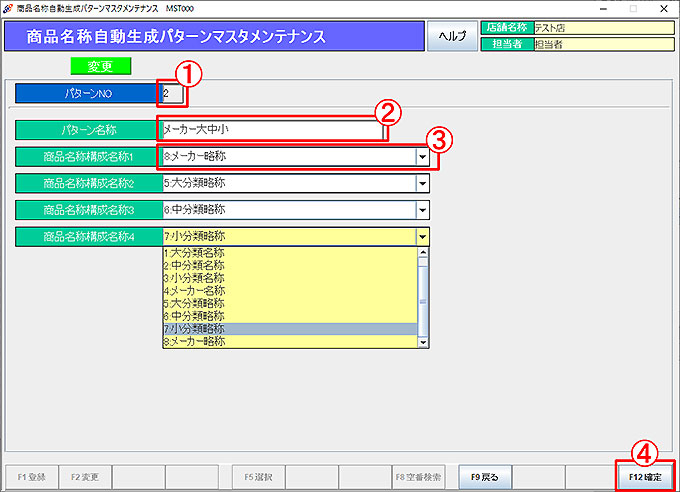The width and height of the screenshot is (680, 492).
Task: Pick highlighted 7:小分類略称 list entry
Action: pyautogui.click(x=290, y=329)
